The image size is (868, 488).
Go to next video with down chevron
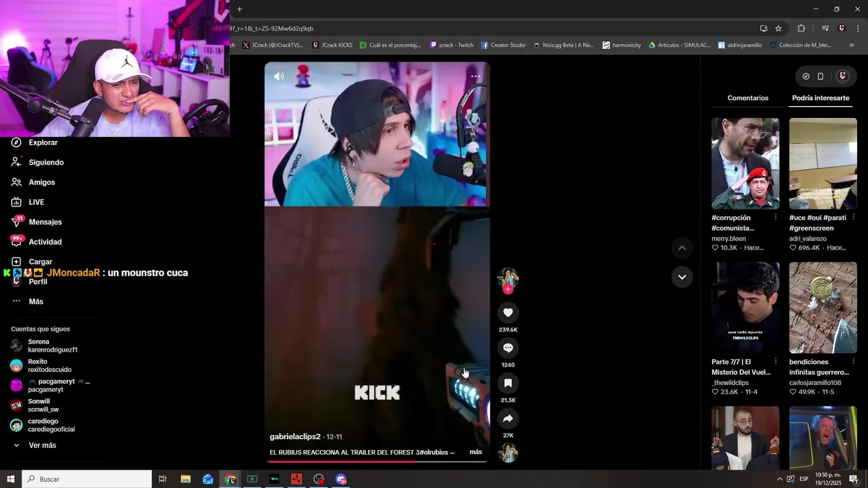tap(682, 277)
